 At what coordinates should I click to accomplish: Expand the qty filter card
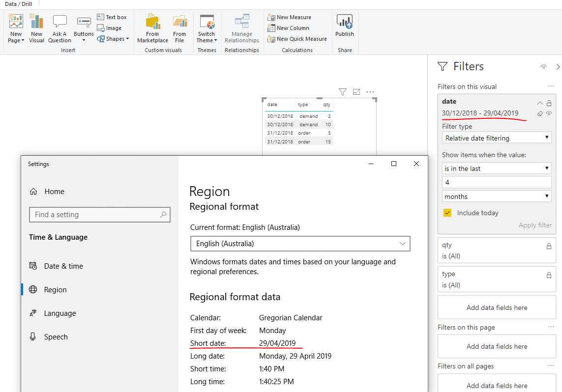[497, 250]
